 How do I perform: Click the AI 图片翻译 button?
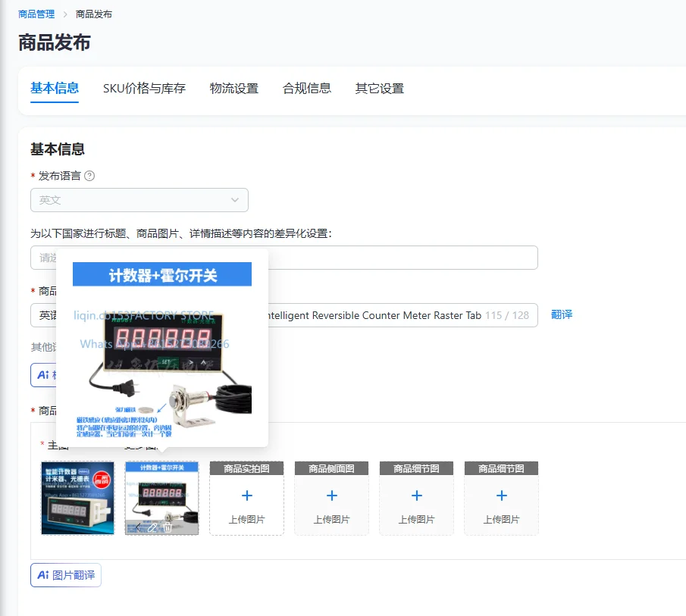click(x=66, y=575)
